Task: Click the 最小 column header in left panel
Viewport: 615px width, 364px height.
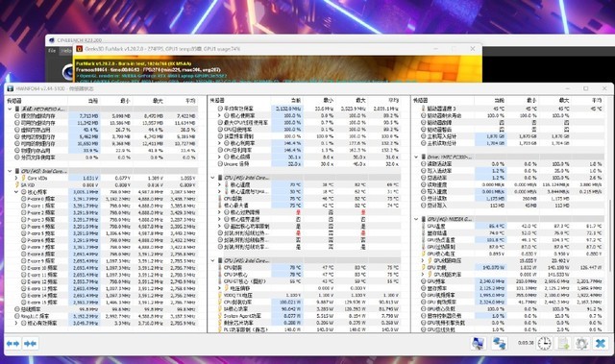Action: click(x=125, y=101)
